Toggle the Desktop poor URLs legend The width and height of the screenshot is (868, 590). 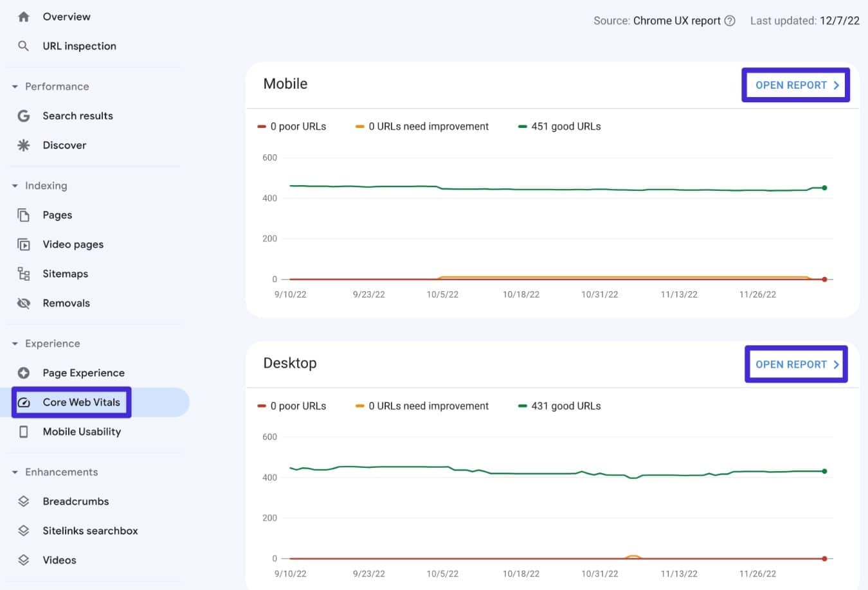[293, 406]
